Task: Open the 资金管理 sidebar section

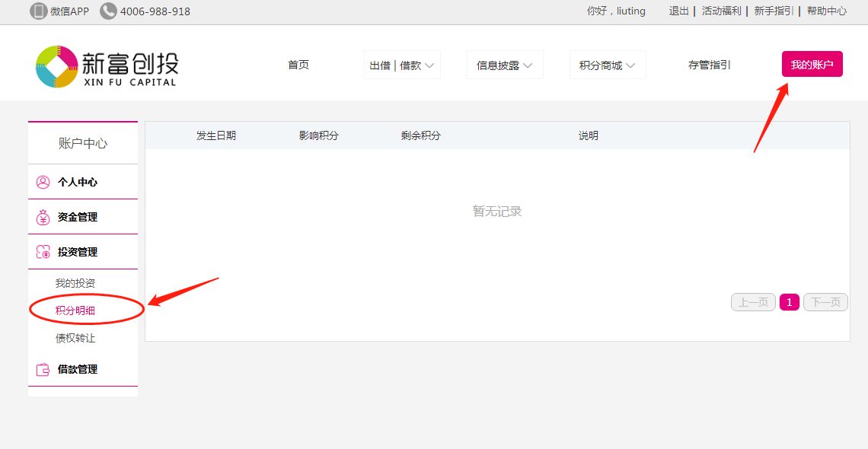Action: pos(83,218)
